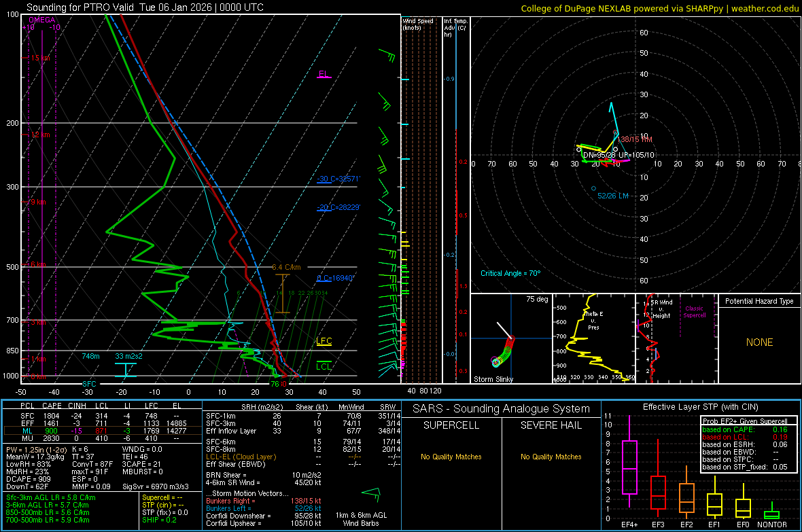This screenshot has width=802, height=532.
Task: Click the 'BRN Shear =' row
Action: point(263,475)
